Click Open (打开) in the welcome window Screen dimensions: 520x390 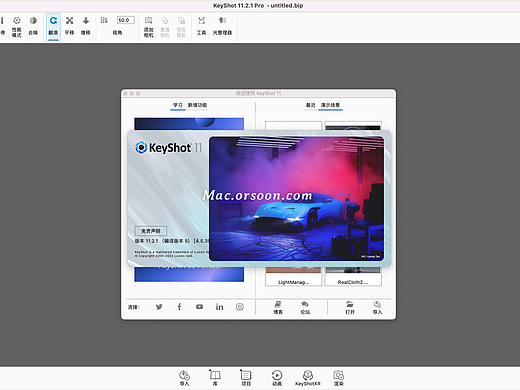click(x=350, y=308)
